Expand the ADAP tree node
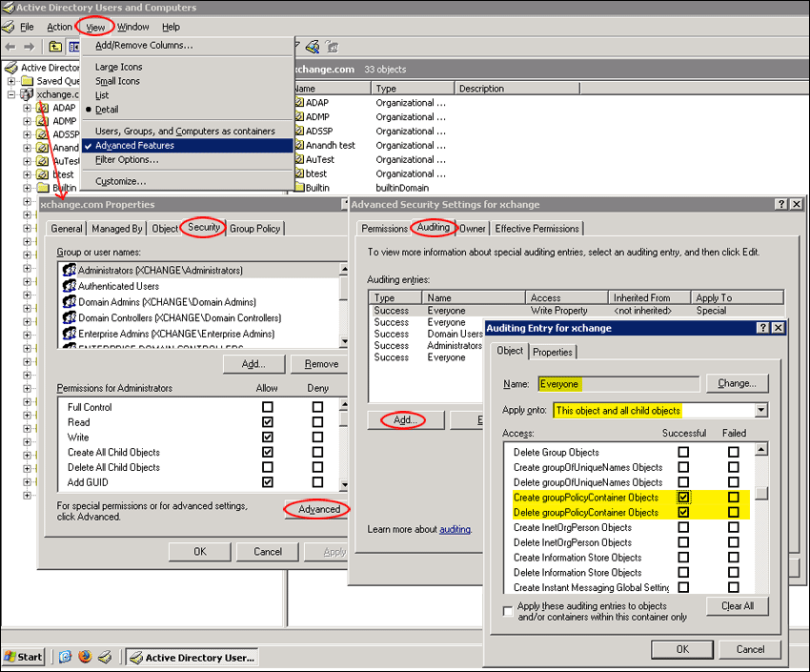Image resolution: width=810 pixels, height=672 pixels. click(28, 108)
